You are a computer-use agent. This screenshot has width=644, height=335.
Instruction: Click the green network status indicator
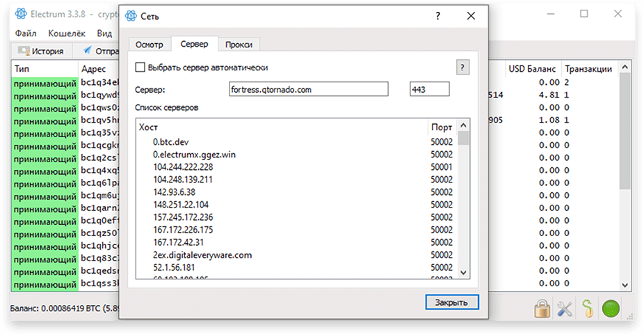tap(611, 309)
